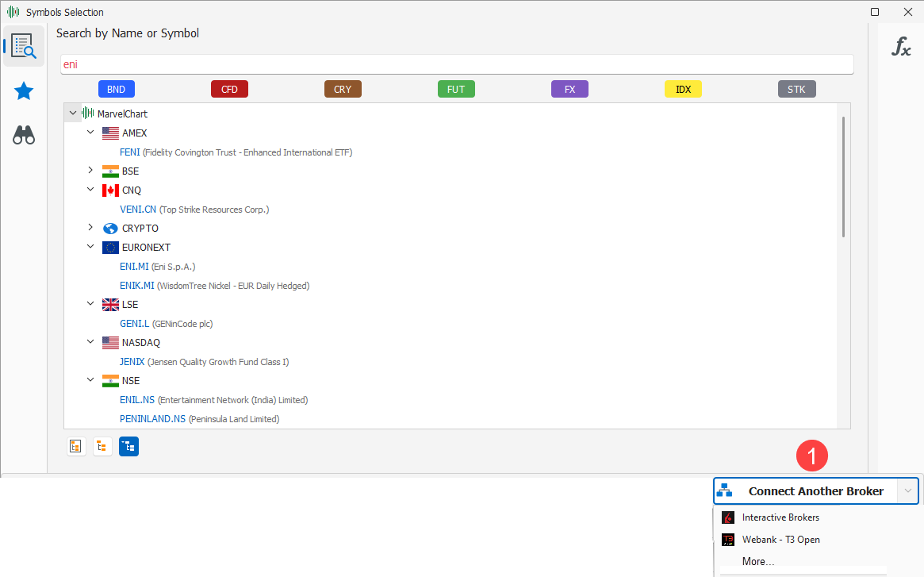Click the NASDAQ group label
The height and width of the screenshot is (577, 924).
coord(141,343)
